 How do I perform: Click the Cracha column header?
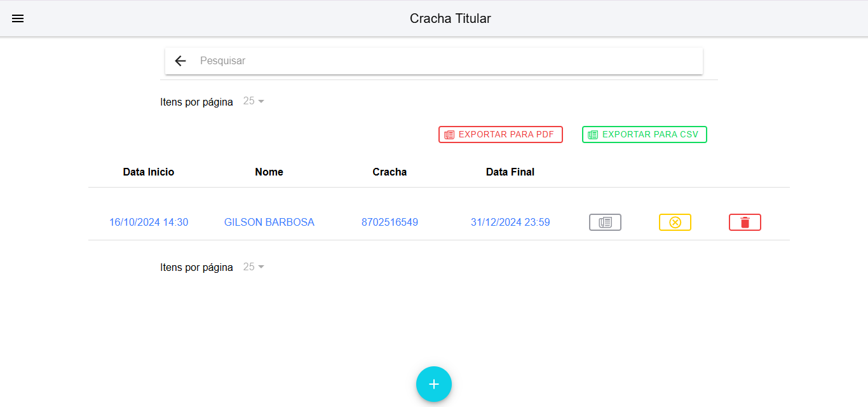tap(390, 172)
